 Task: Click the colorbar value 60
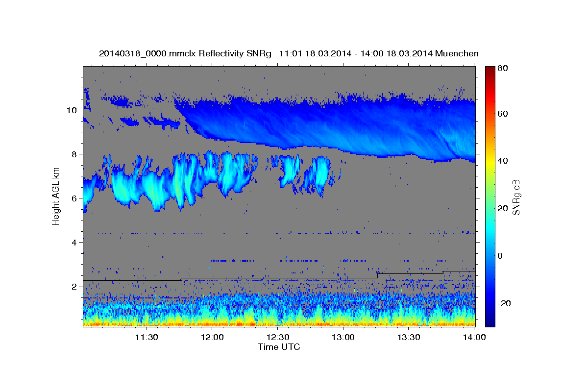(x=503, y=114)
